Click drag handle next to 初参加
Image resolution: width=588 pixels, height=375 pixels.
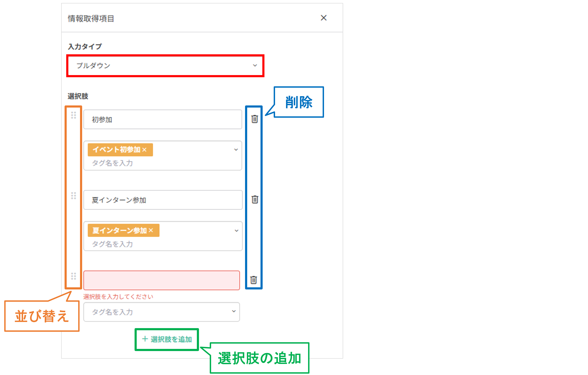pyautogui.click(x=73, y=115)
